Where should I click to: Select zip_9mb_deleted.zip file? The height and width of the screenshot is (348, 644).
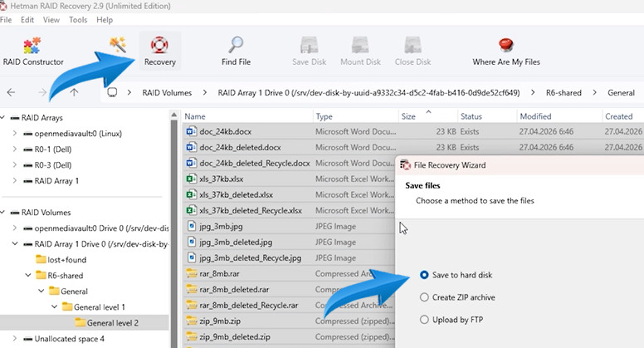[x=235, y=337]
